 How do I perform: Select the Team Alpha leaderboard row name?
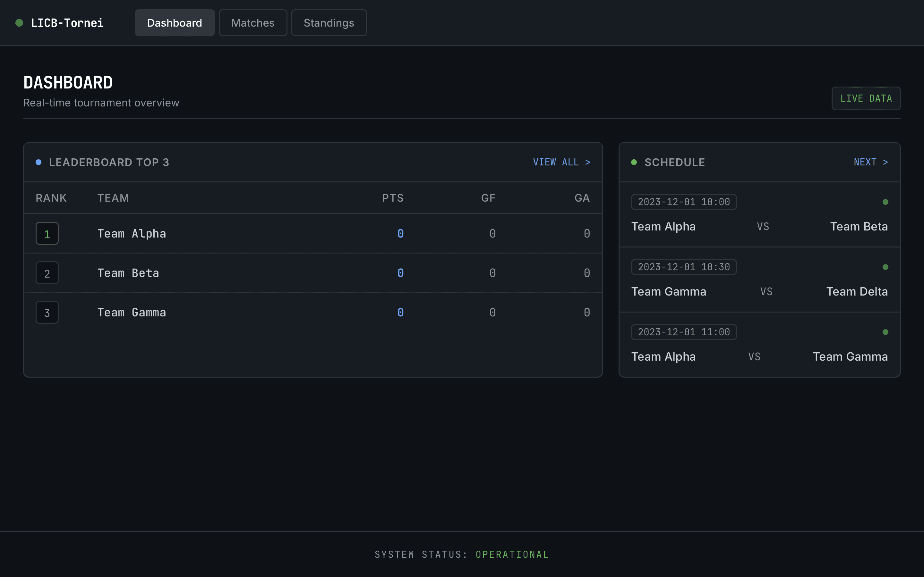click(x=132, y=234)
